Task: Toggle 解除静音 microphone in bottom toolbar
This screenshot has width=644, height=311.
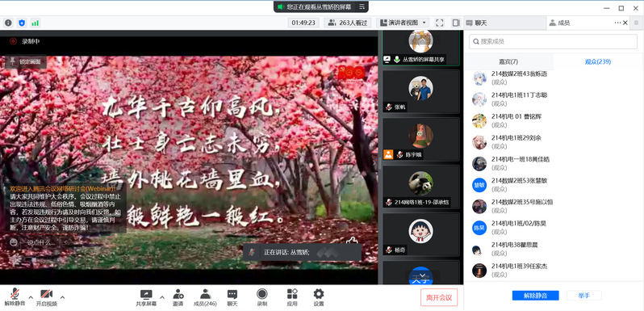Action: [15, 297]
